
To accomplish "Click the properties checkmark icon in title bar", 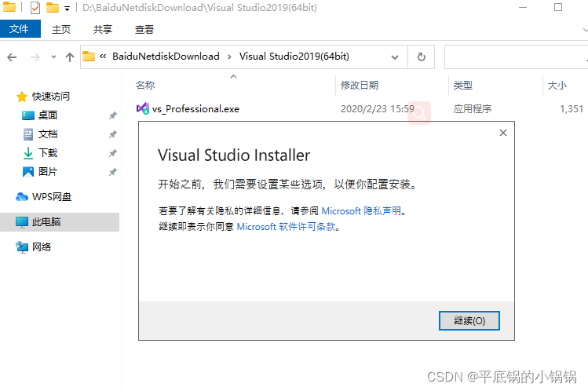I will point(35,8).
